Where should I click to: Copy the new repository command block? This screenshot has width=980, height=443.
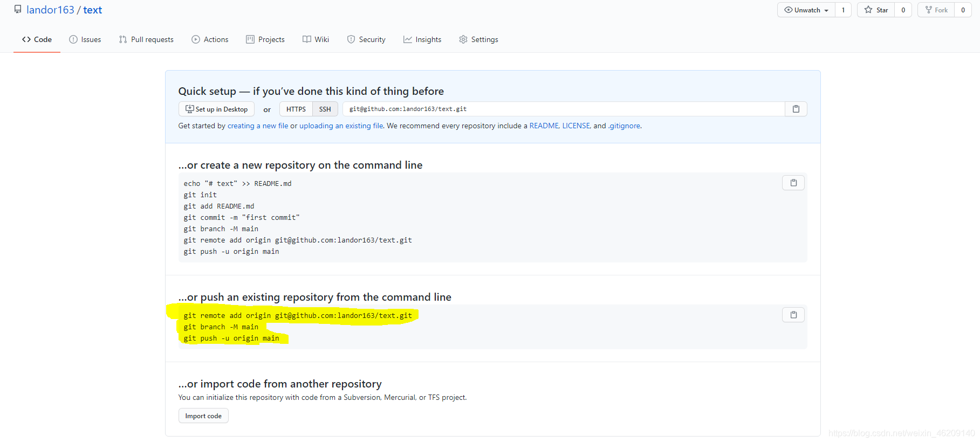point(793,183)
